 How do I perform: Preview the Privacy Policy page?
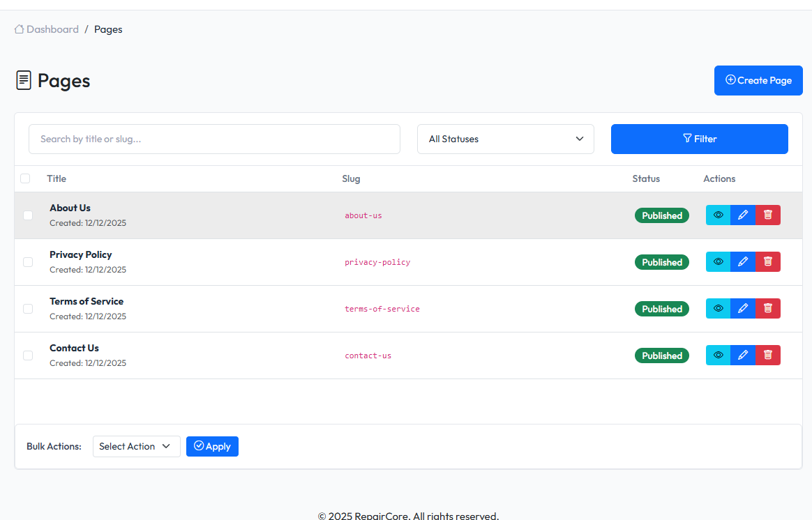coord(718,261)
